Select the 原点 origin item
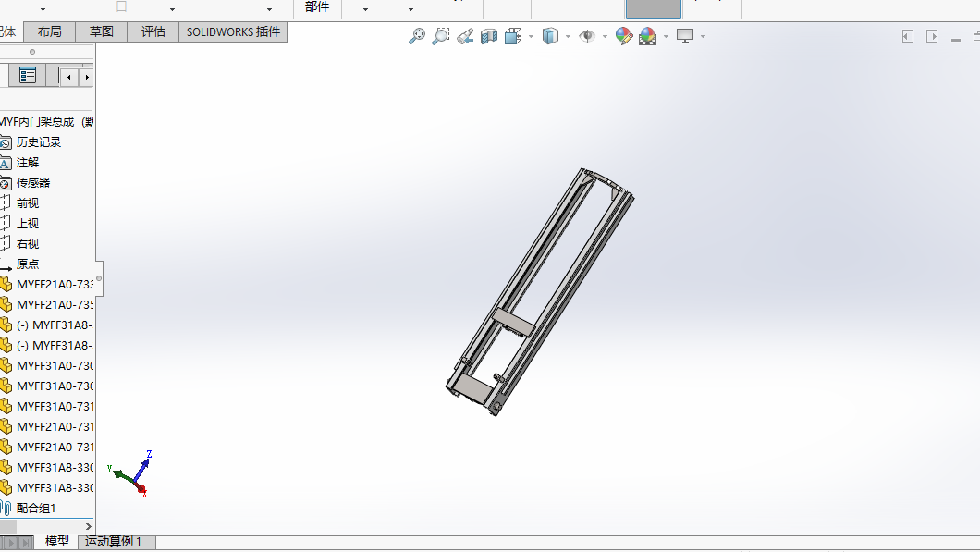Viewport: 980px width, 552px height. [x=28, y=264]
